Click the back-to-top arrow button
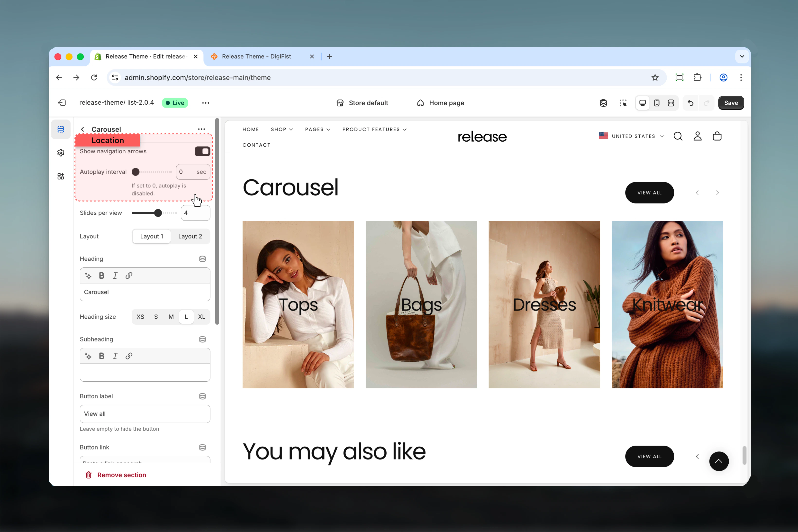The image size is (798, 532). (719, 461)
